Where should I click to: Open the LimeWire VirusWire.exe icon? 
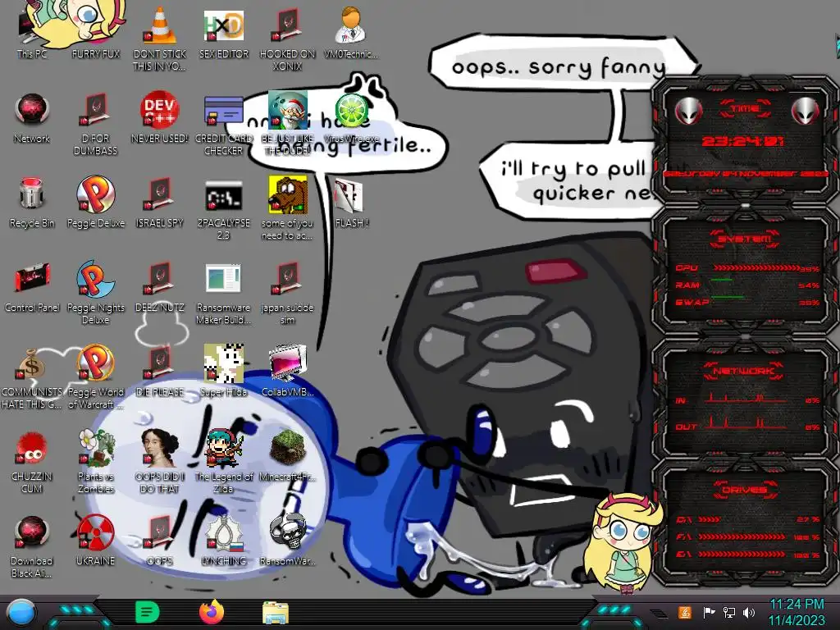[x=351, y=116]
